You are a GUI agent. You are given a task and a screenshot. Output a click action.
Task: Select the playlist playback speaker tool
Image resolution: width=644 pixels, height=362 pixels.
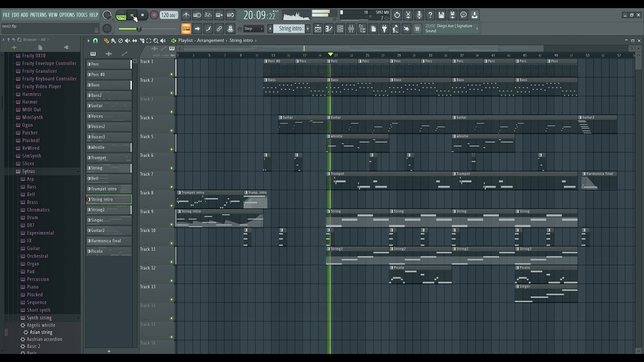point(163,41)
